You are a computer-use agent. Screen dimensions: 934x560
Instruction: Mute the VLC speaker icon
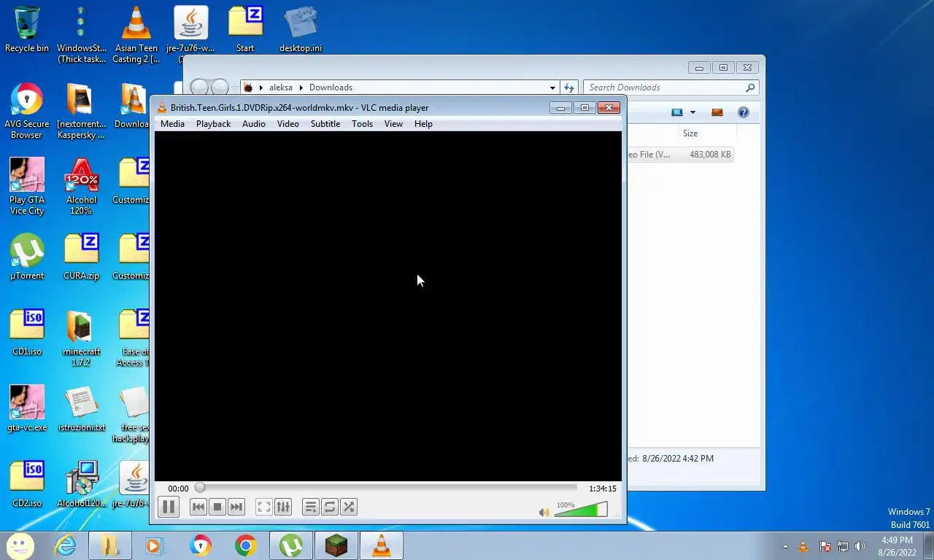coord(544,513)
